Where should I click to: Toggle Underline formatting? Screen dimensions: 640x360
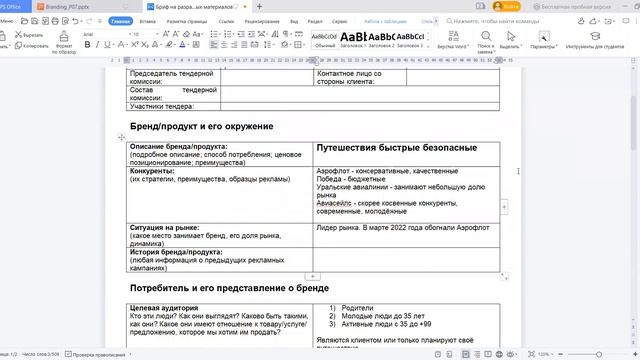pyautogui.click(x=107, y=45)
